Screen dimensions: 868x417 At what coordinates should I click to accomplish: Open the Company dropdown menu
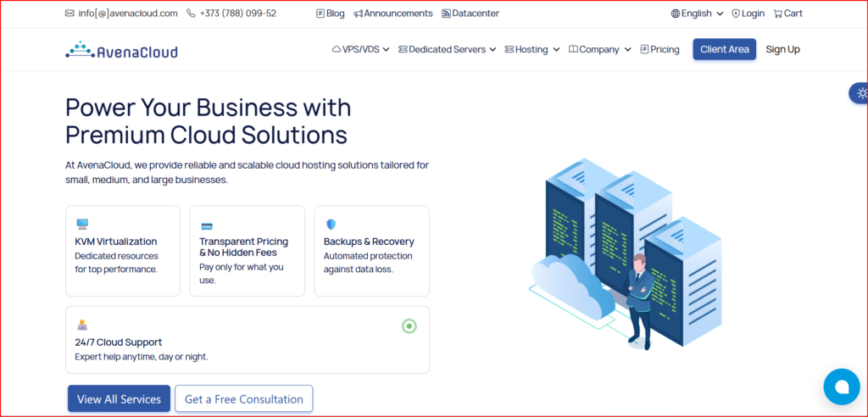pyautogui.click(x=599, y=50)
